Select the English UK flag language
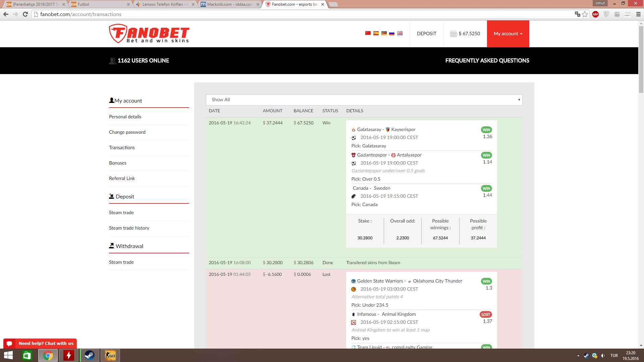This screenshot has height=362, width=644. tap(400, 33)
